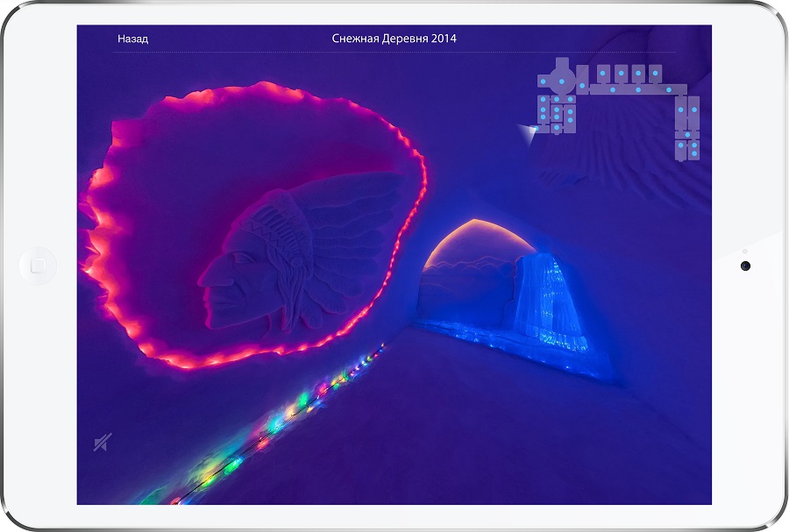The width and height of the screenshot is (789, 532).
Task: Click the current-position view cone on minimap
Action: [x=528, y=133]
